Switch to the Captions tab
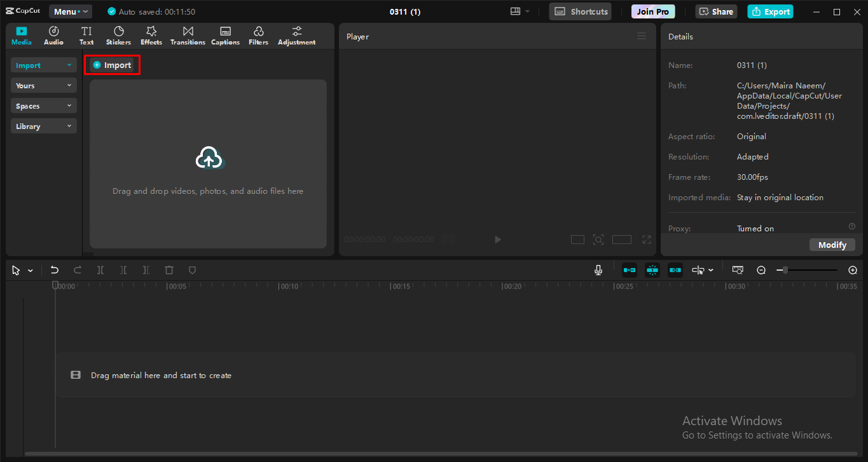Viewport: 868px width, 462px height. tap(225, 36)
